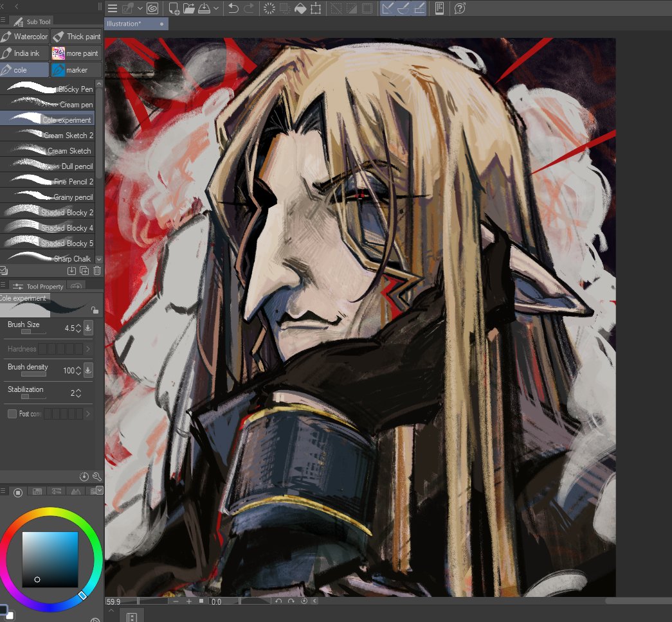Switch to the Watercolor sub tool group

coord(25,37)
